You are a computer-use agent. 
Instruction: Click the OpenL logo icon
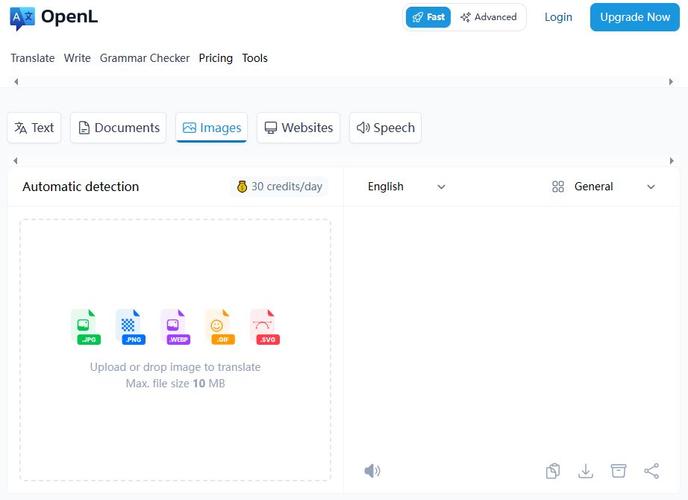pyautogui.click(x=22, y=18)
